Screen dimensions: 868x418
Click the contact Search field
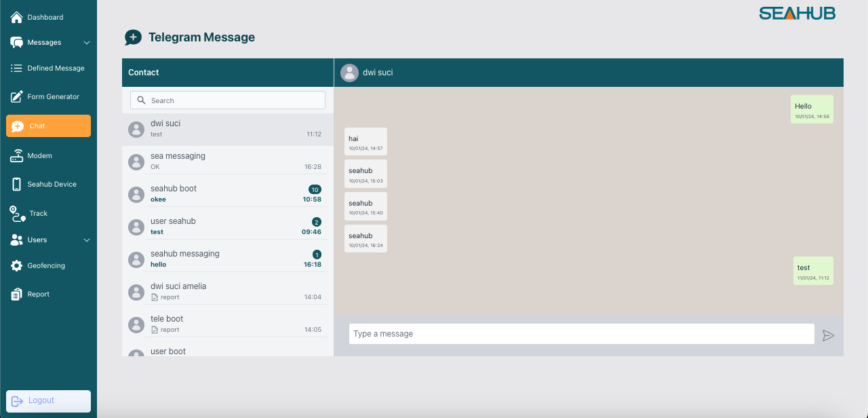[228, 100]
